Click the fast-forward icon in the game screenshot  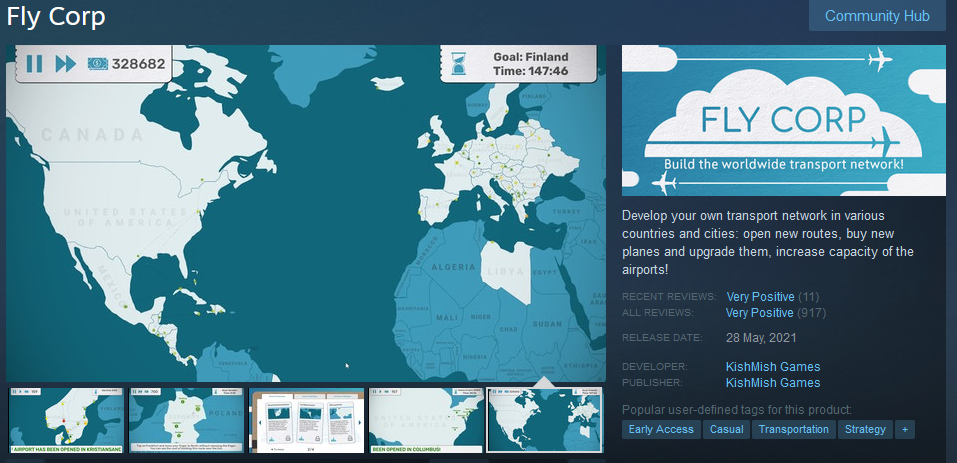65,63
